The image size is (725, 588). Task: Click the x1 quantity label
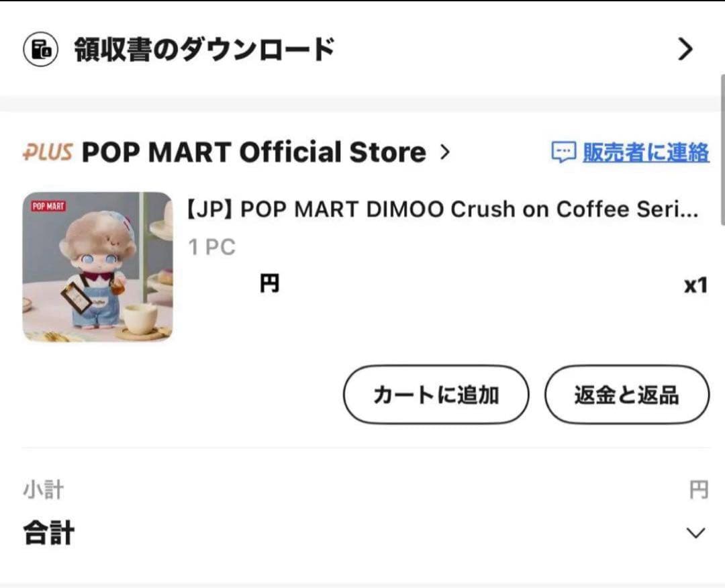(x=696, y=285)
